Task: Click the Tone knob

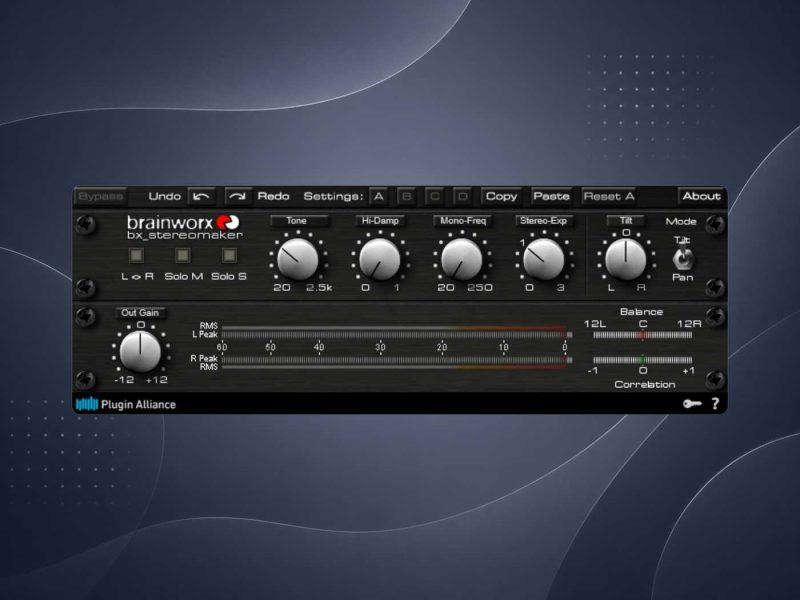Action: tap(297, 259)
